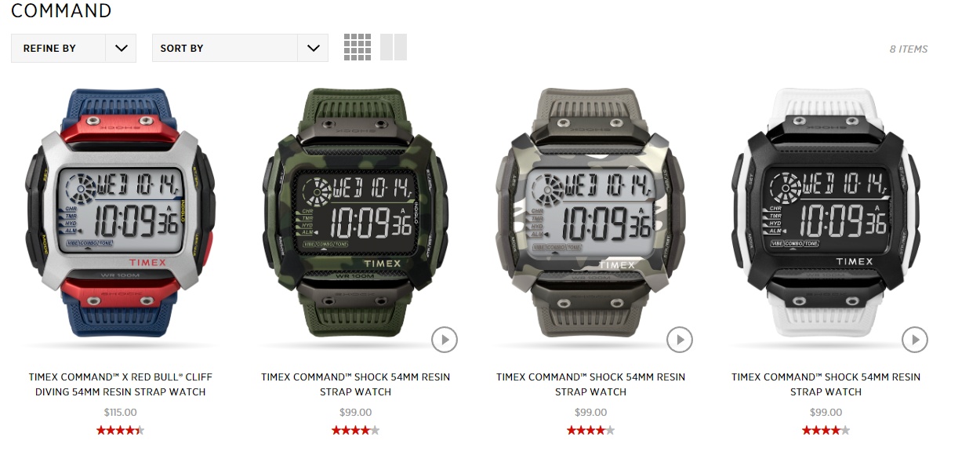
Task: Switch to the dense grid view icon
Action: 358,47
